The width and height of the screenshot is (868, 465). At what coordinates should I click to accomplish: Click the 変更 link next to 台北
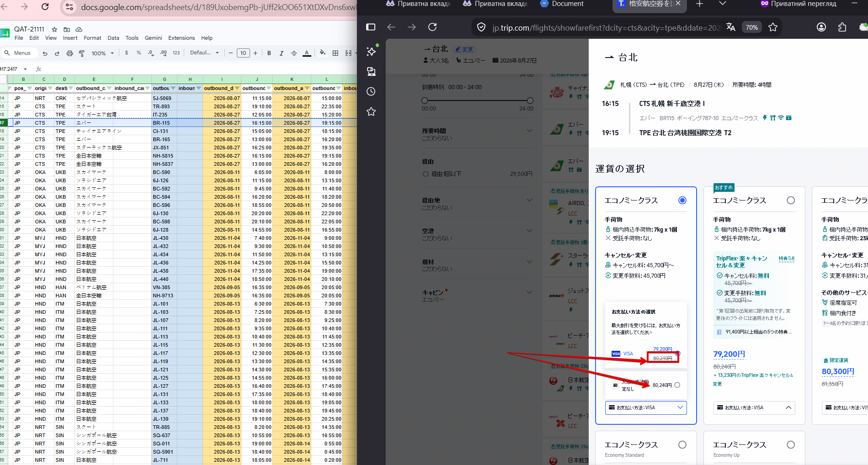pos(464,49)
